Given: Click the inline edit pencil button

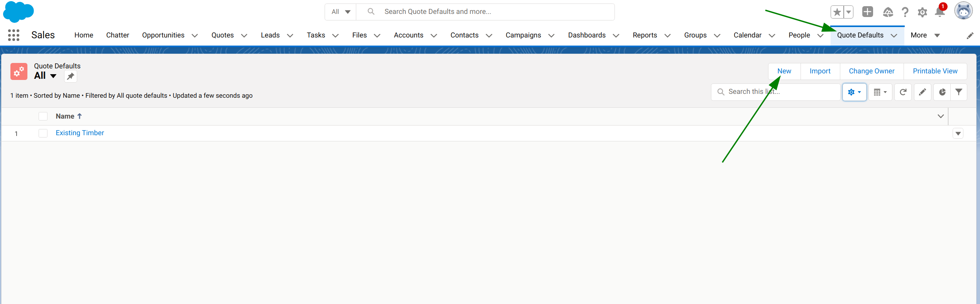Looking at the screenshot, I should (x=922, y=92).
